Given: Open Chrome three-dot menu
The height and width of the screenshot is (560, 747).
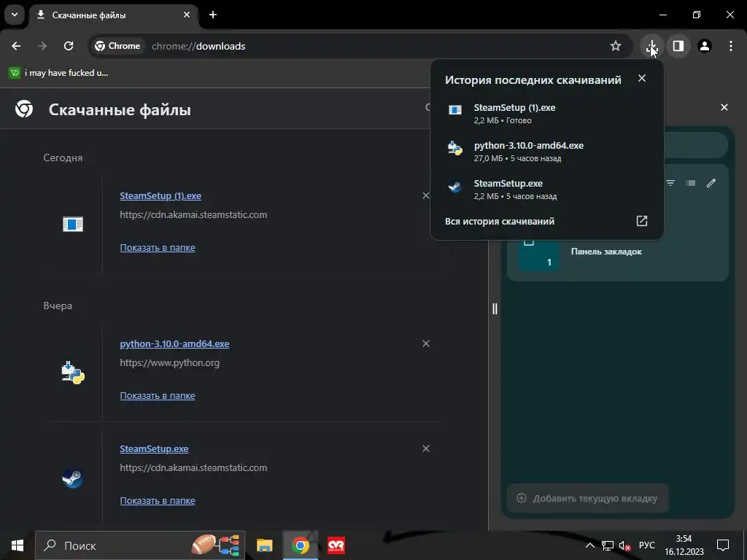Looking at the screenshot, I should [x=731, y=46].
